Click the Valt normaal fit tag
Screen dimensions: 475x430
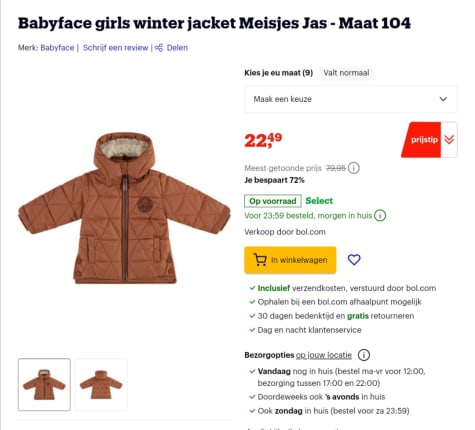(346, 73)
